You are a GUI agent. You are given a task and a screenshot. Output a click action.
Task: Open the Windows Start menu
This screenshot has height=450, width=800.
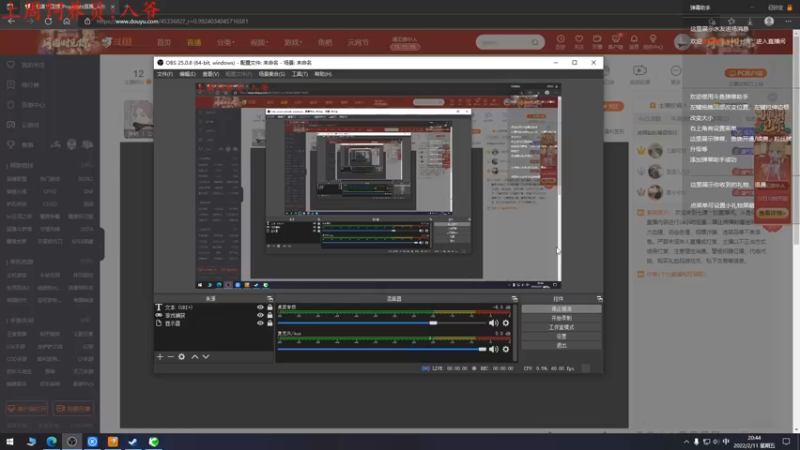tap(10, 441)
